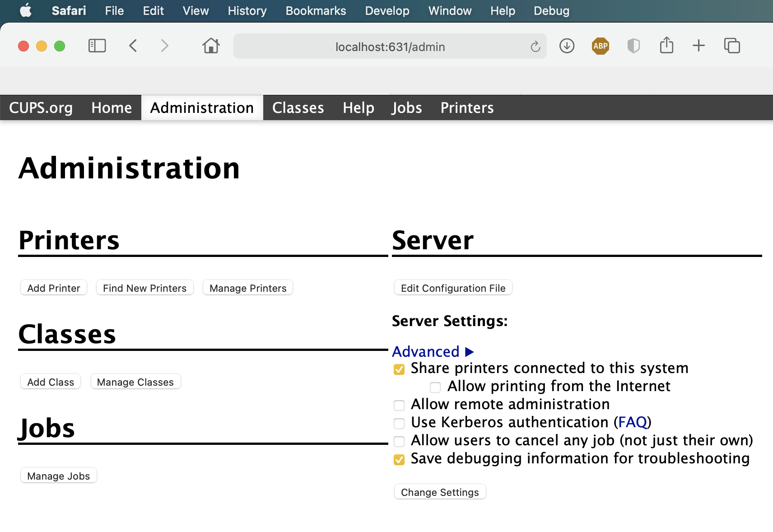The height and width of the screenshot is (532, 773).
Task: Click the Change Settings button
Action: click(x=440, y=492)
